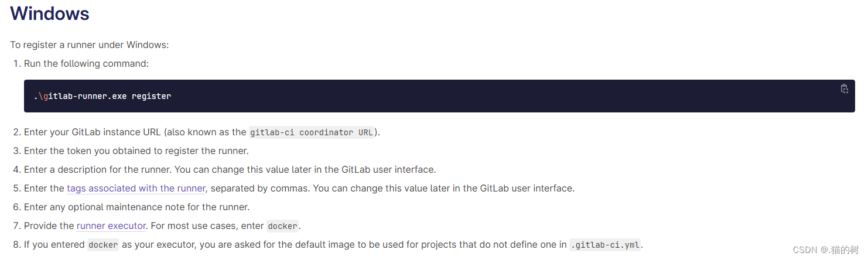Click the 'To register a runner under Windows' sentence

coord(90,45)
